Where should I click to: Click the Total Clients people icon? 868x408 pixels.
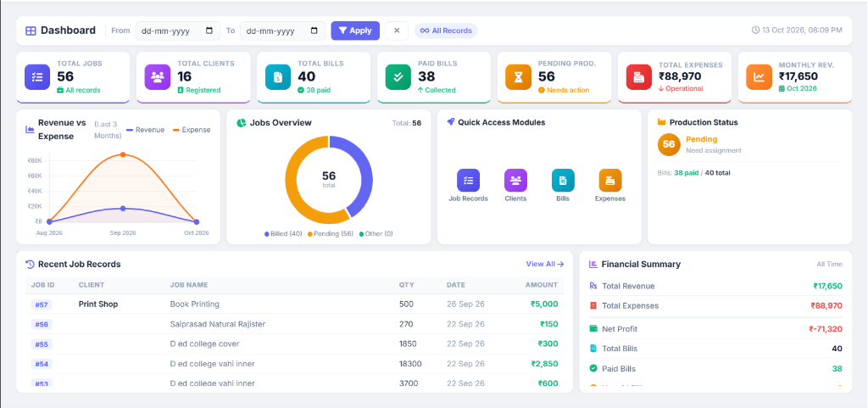point(157,77)
